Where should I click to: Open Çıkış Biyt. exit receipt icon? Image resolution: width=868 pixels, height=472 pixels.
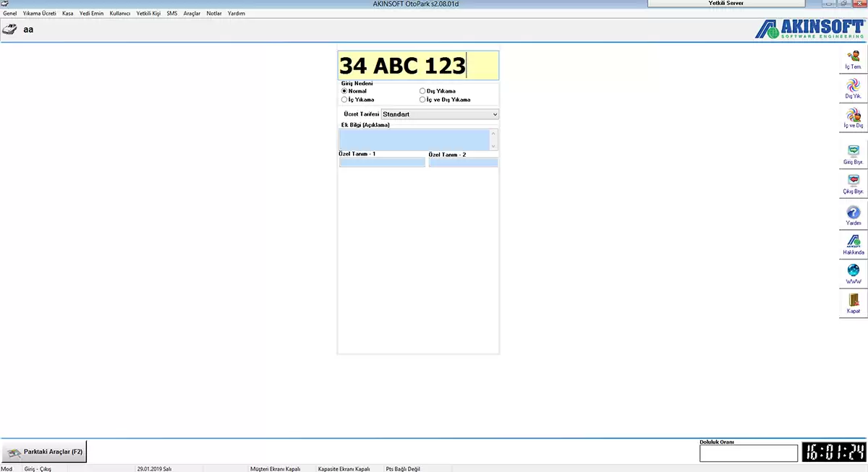[x=854, y=183]
